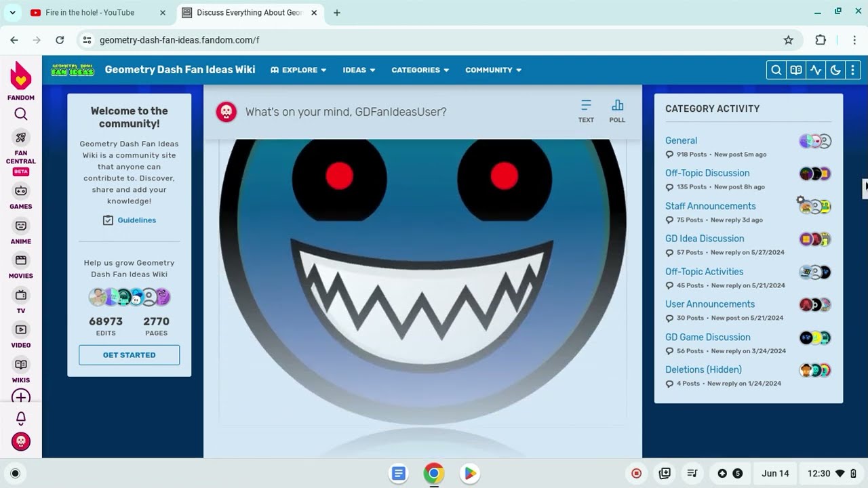
Task: View site information beside the URL
Action: 87,40
